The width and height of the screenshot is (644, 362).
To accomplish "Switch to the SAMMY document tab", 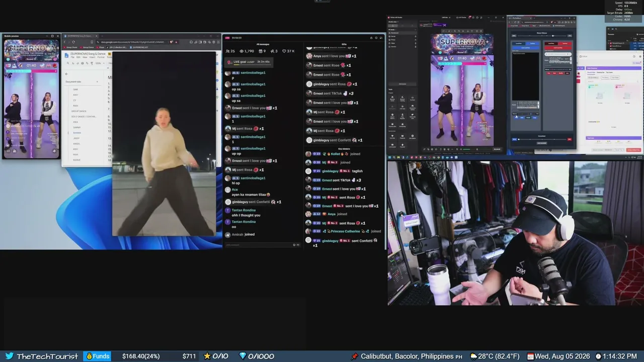I will (x=76, y=128).
